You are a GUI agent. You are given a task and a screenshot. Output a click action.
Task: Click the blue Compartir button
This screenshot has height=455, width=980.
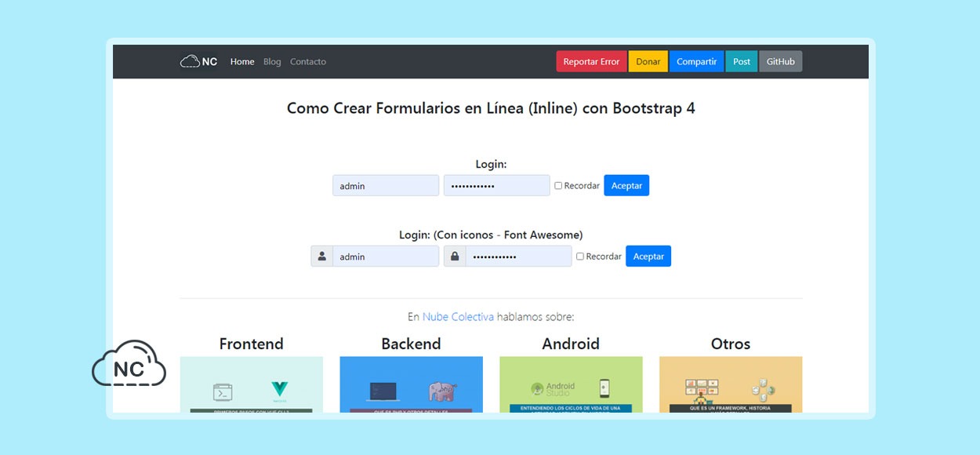click(x=696, y=61)
